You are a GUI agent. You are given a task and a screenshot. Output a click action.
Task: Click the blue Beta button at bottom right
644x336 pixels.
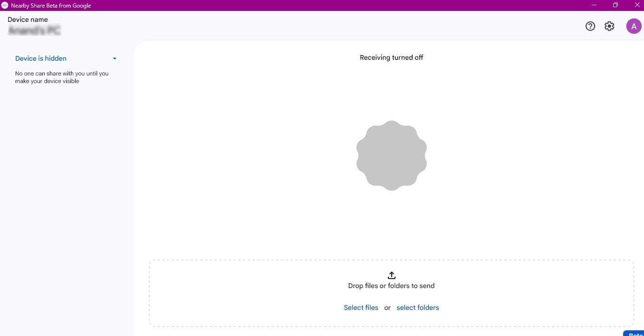point(635,333)
